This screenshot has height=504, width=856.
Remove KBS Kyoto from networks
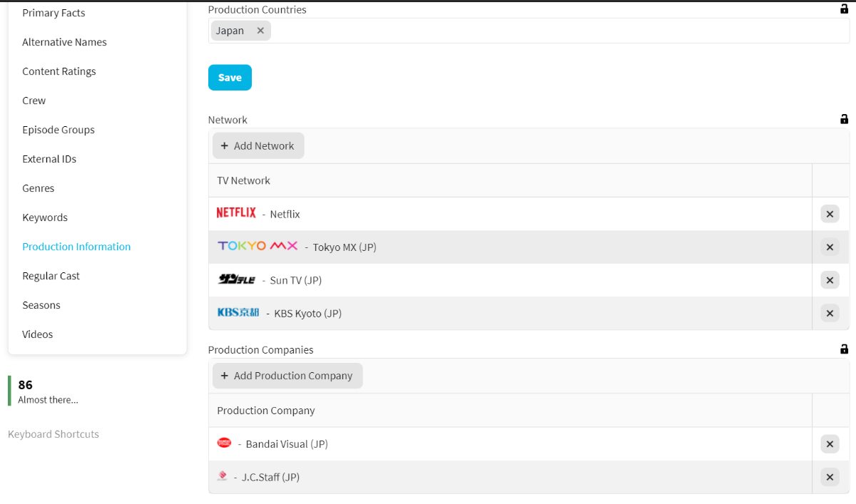tap(830, 313)
